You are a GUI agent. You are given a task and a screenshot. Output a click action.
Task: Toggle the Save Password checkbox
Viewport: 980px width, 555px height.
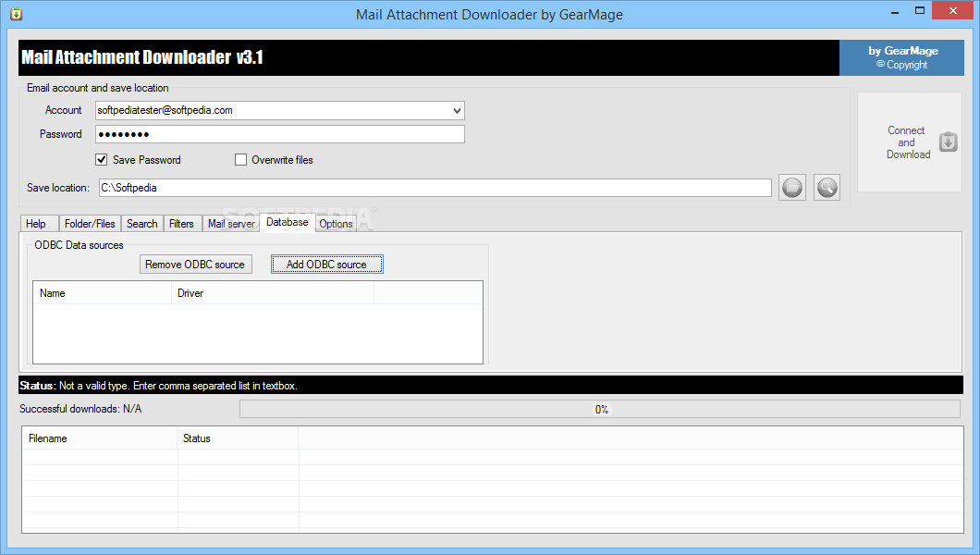pos(102,160)
